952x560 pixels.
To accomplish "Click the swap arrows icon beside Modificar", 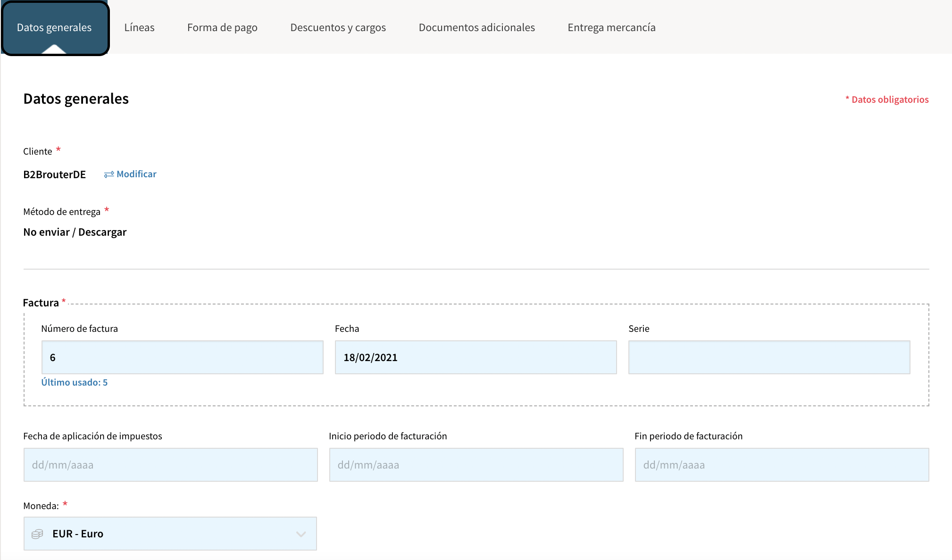I will [108, 174].
